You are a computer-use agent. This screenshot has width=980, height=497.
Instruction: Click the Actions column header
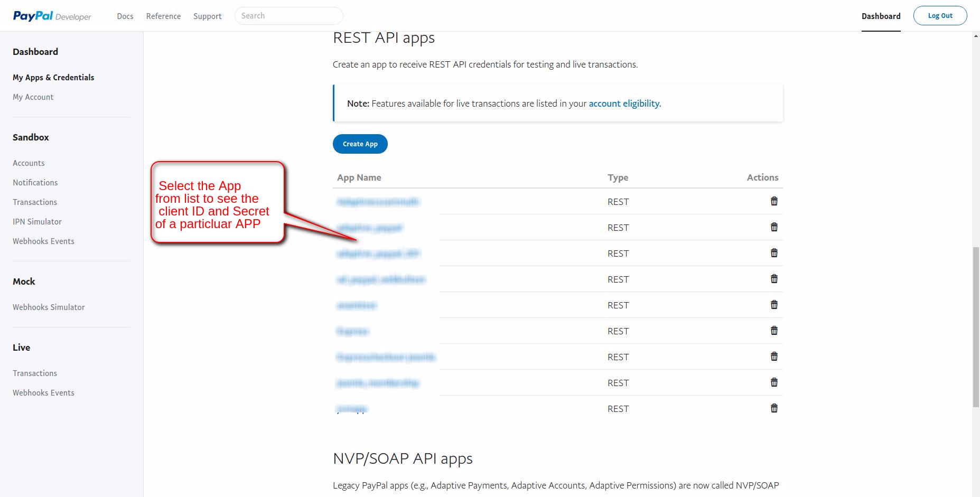click(x=762, y=177)
